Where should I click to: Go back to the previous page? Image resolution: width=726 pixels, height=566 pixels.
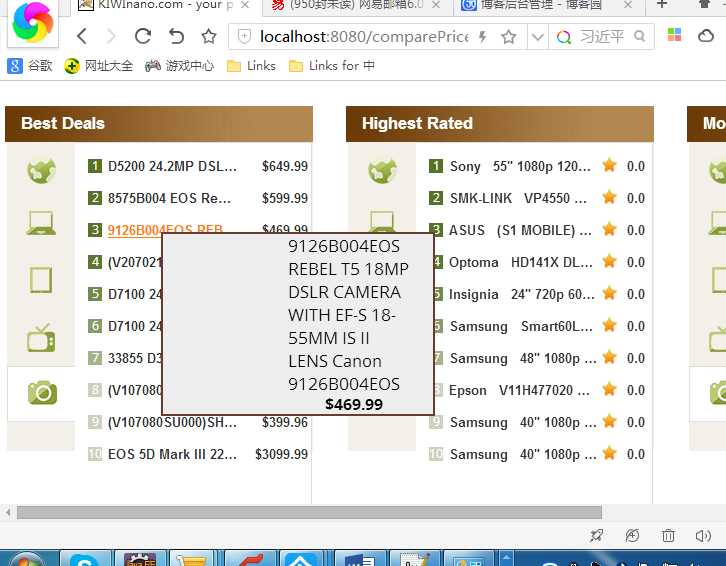pos(82,36)
